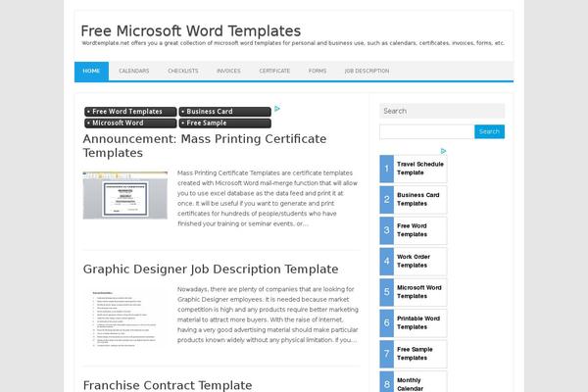Open the Monthly Calendar sidebar ad

(x=414, y=382)
